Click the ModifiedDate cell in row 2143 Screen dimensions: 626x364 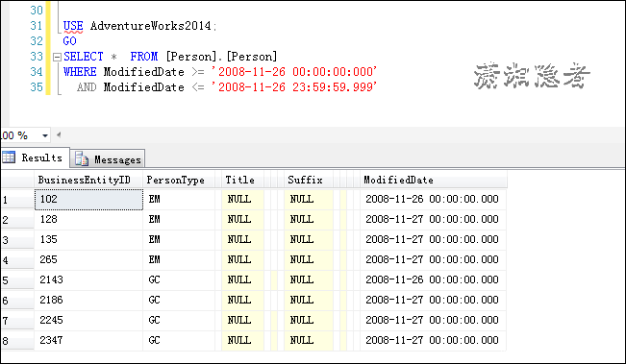[x=433, y=279]
